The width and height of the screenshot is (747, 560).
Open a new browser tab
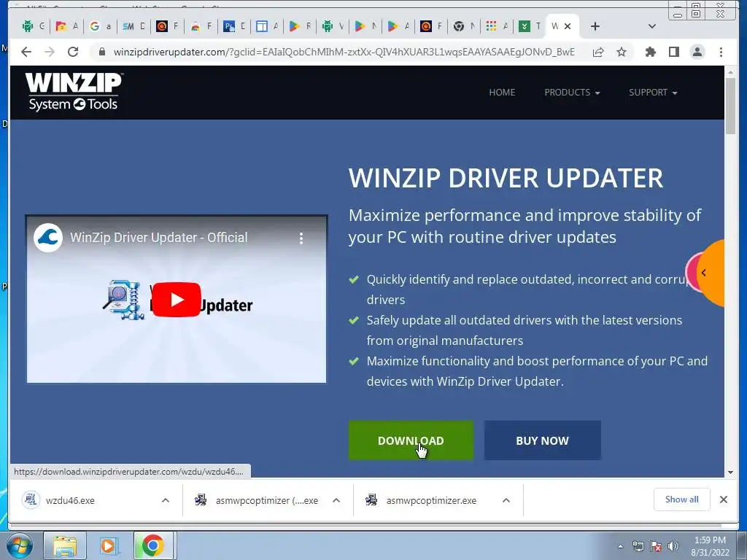point(595,26)
